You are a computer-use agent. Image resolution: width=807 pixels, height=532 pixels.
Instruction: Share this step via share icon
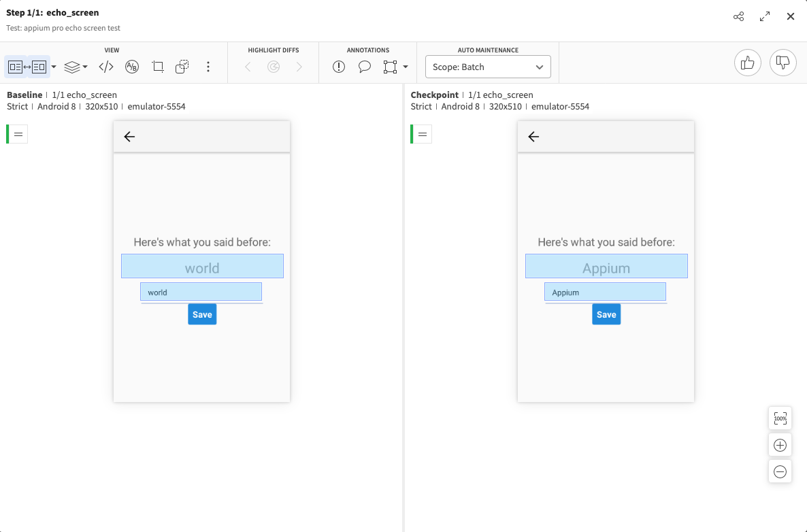pyautogui.click(x=738, y=16)
